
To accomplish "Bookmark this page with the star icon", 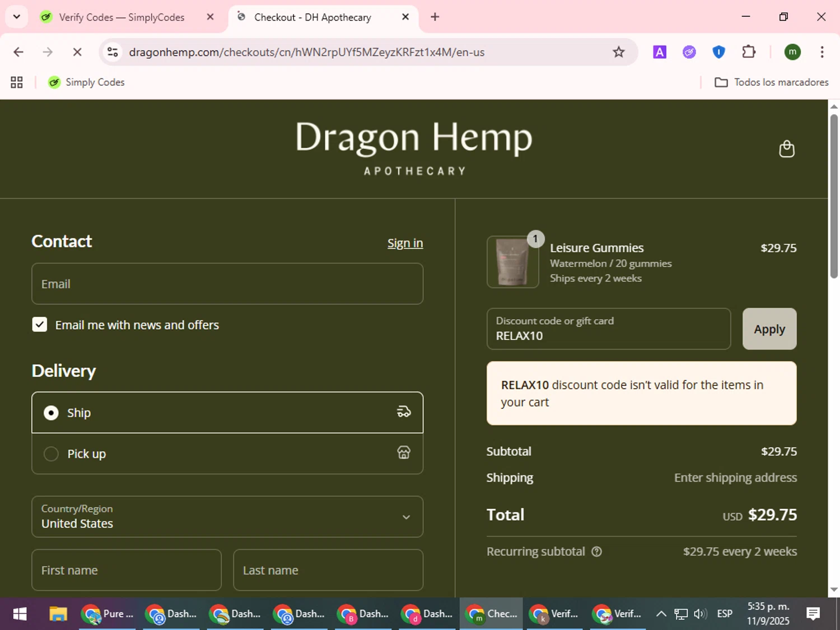I will click(x=618, y=52).
